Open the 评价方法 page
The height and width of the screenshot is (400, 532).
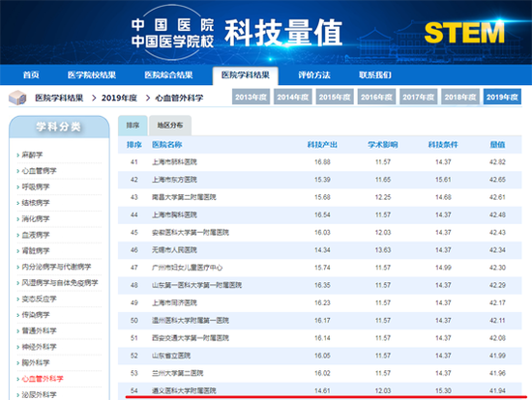pyautogui.click(x=314, y=75)
